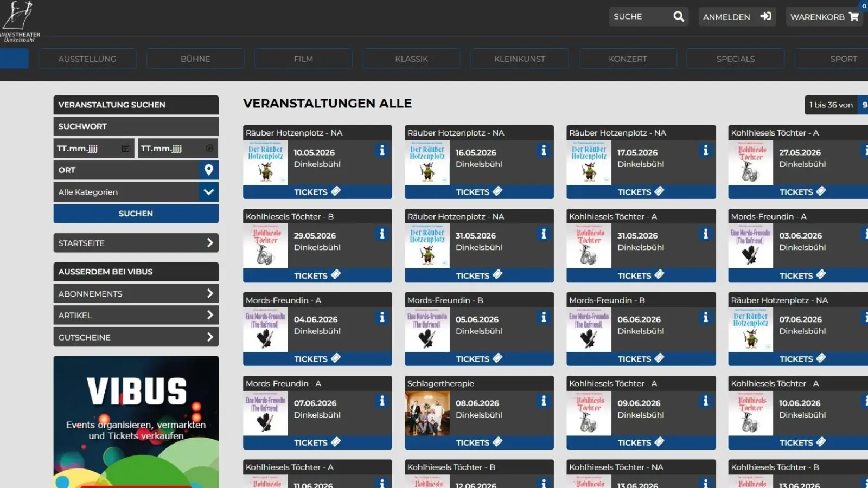The height and width of the screenshot is (488, 868).
Task: Show info for Räuber Hotzenplotz 17.05.2026
Action: pos(705,150)
